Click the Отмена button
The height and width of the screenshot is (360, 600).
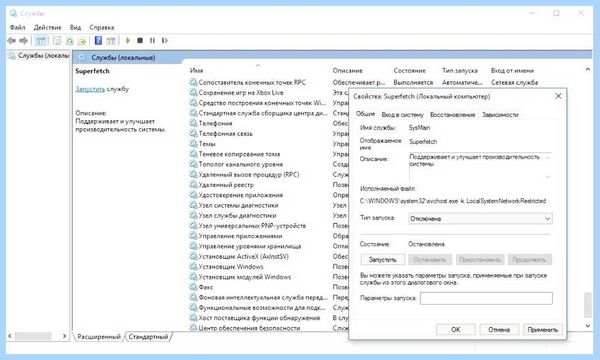click(499, 329)
